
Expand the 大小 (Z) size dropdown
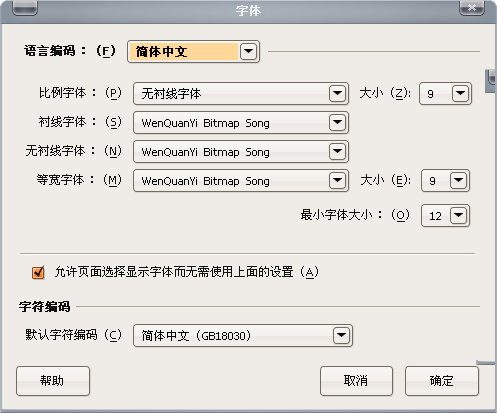pyautogui.click(x=445, y=93)
